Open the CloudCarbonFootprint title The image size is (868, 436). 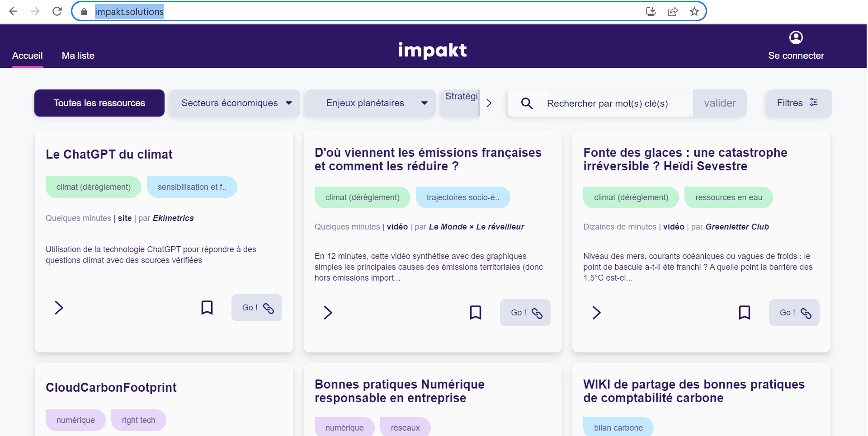(111, 388)
